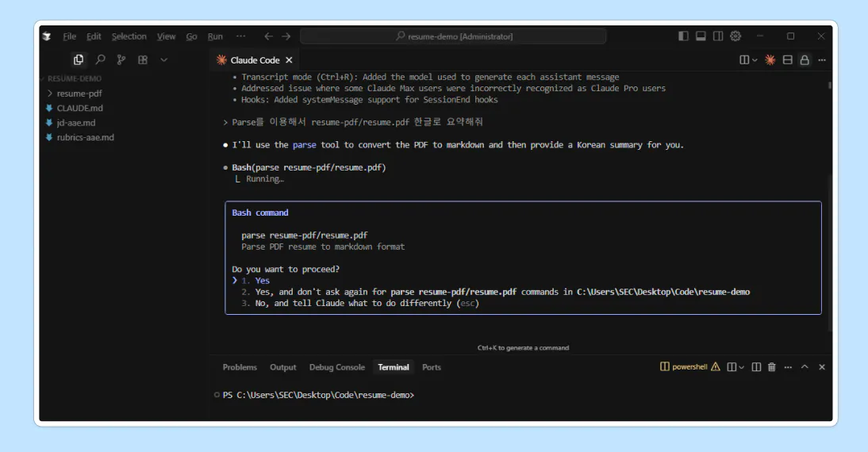Kill terminal with the trash icon
Screen dimensions: 868x452
tap(772, 367)
